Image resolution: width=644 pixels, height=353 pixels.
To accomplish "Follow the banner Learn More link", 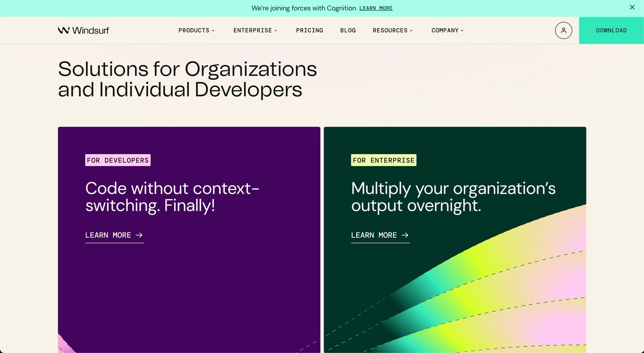I will pos(376,8).
